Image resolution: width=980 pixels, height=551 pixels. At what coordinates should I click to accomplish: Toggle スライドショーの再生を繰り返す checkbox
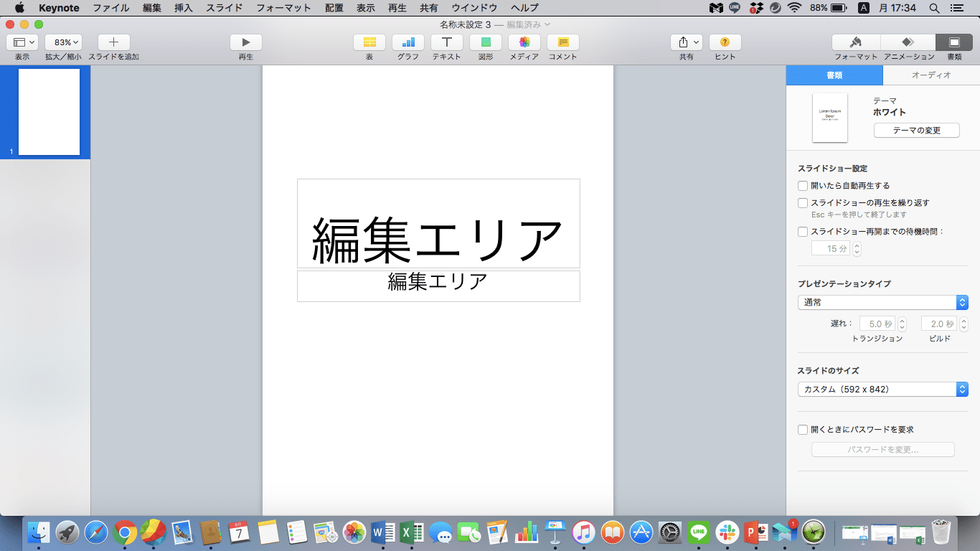[803, 203]
